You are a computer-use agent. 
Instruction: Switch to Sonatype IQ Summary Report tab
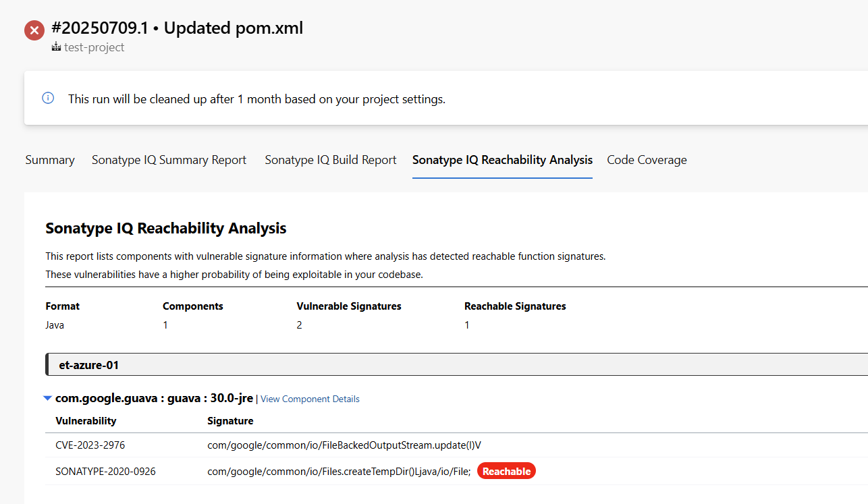[169, 160]
